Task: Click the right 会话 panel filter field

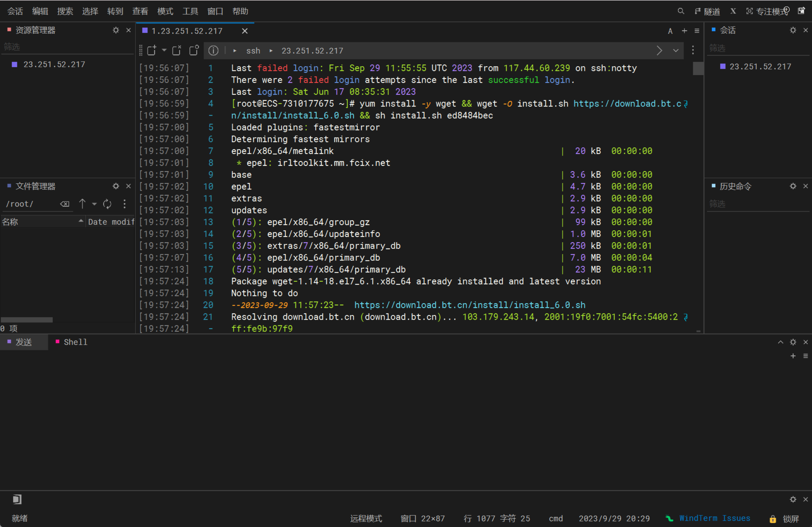Action: pyautogui.click(x=758, y=48)
